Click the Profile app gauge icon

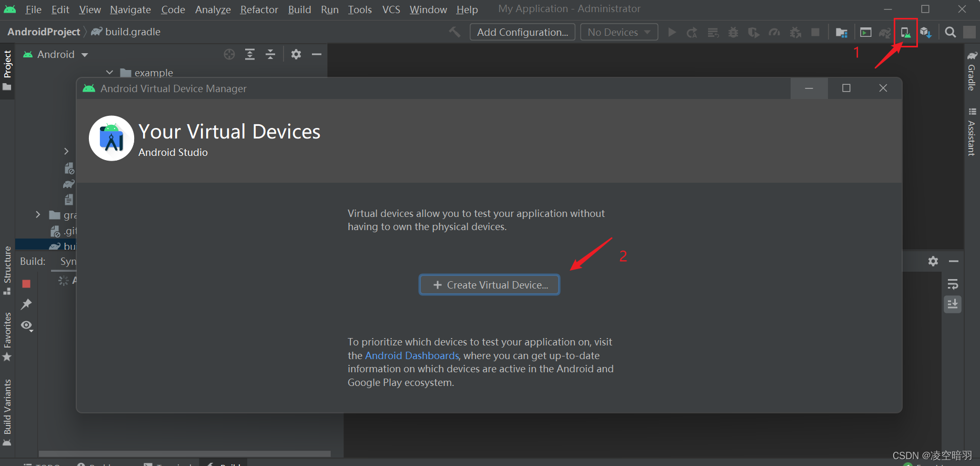774,33
